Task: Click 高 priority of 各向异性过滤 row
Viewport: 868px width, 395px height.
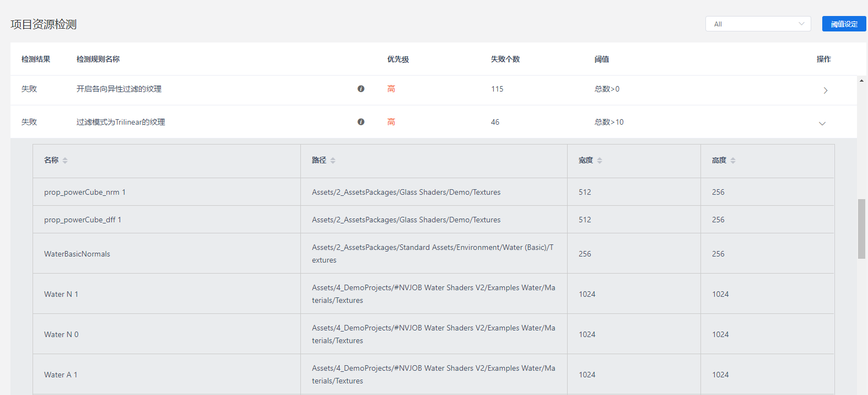Action: 391,89
